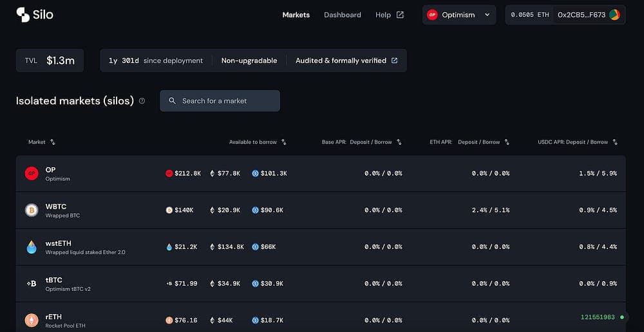The width and height of the screenshot is (644, 332).
Task: Sort by Base APR arrows
Action: [399, 142]
